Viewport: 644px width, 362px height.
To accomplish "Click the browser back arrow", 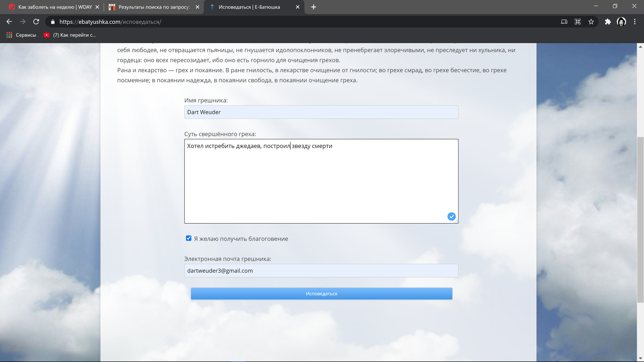I will [9, 22].
